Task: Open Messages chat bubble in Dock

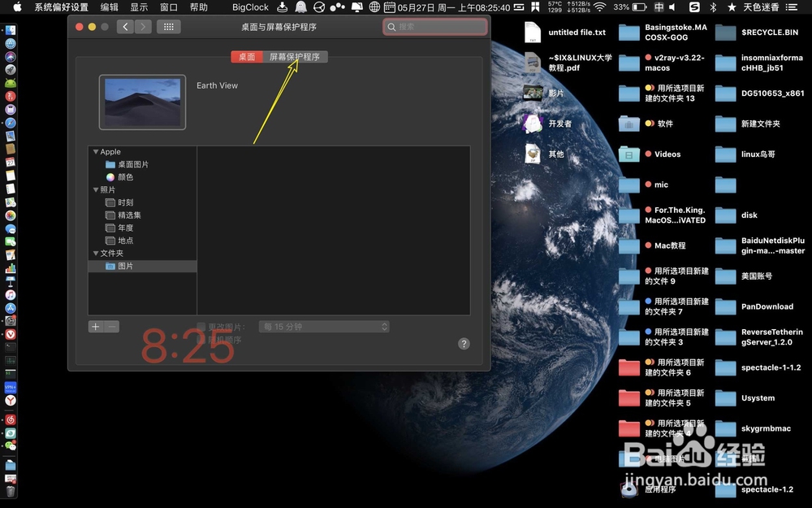Action: (11, 228)
